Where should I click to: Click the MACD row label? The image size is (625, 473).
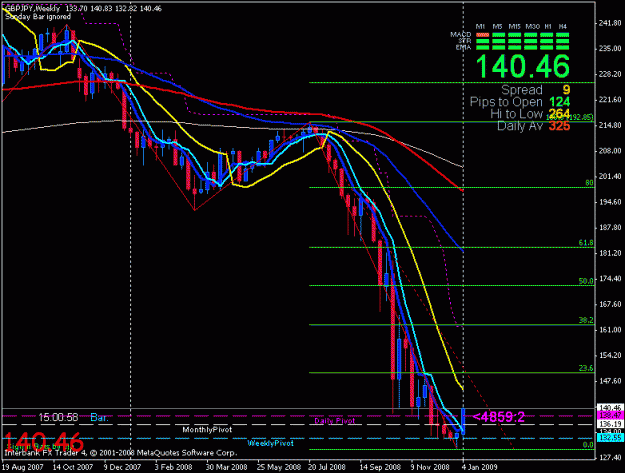pyautogui.click(x=460, y=35)
